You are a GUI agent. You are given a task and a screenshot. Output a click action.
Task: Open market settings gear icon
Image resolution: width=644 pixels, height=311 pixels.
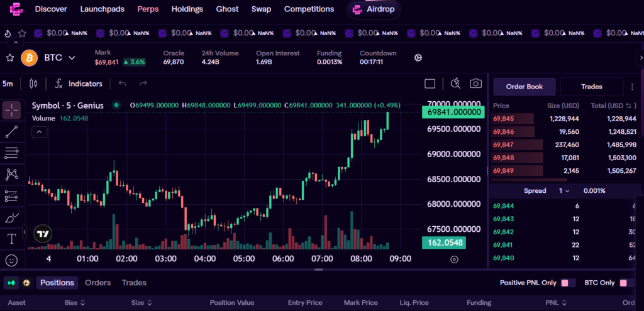pyautogui.click(x=418, y=58)
